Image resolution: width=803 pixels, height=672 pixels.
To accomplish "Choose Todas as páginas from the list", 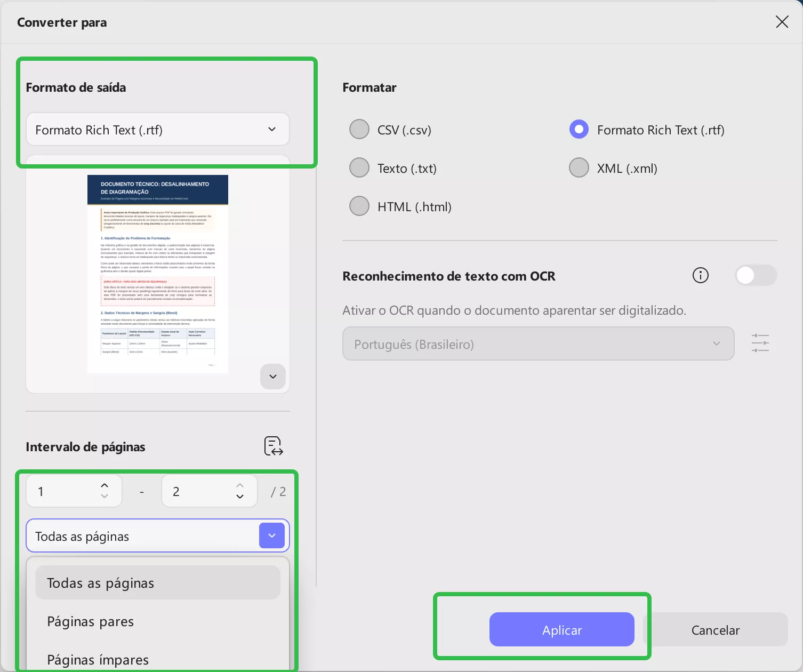I will coord(158,582).
